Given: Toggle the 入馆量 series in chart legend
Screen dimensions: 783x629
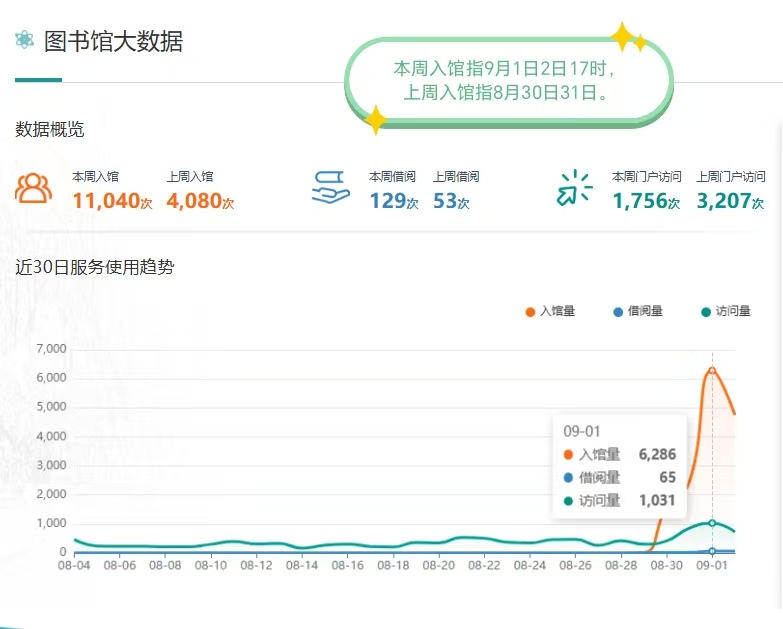Looking at the screenshot, I should coord(550,311).
